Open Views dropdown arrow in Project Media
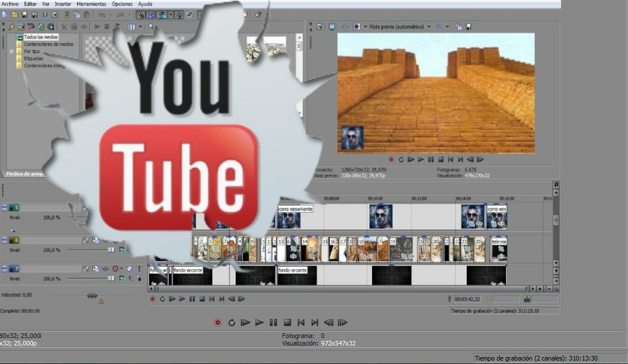628x364 pixels. pyautogui.click(x=140, y=26)
